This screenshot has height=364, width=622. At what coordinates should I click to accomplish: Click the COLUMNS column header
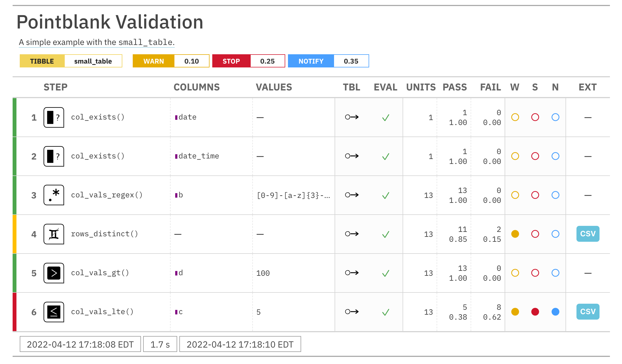point(197,87)
